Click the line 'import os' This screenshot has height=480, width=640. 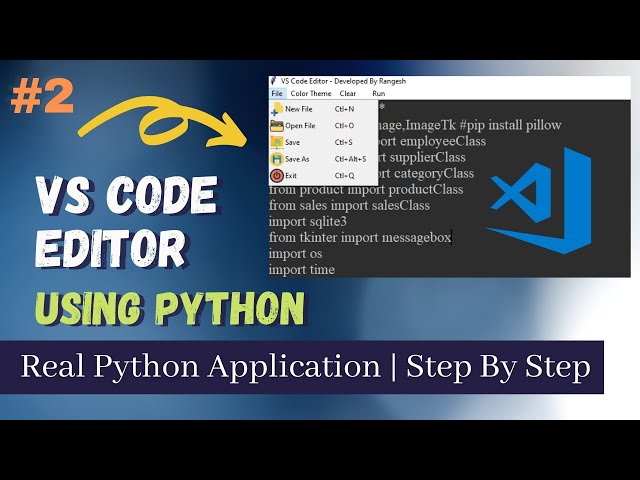[296, 254]
